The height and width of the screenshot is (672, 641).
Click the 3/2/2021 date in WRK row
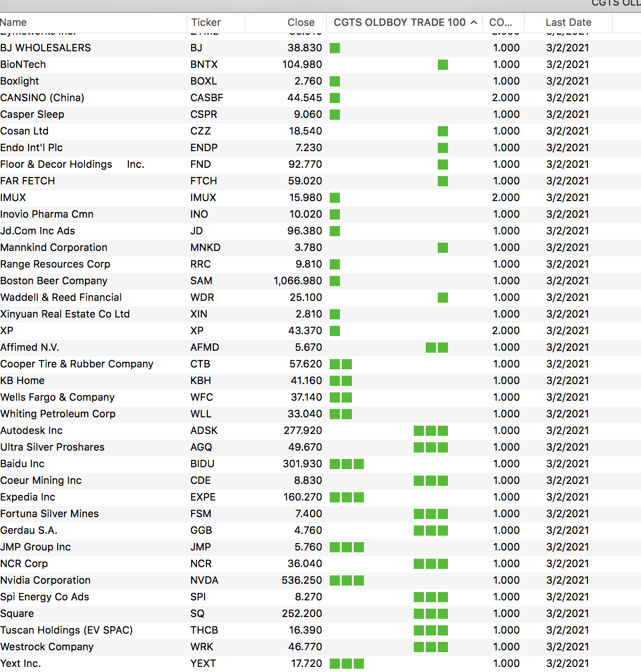click(568, 647)
